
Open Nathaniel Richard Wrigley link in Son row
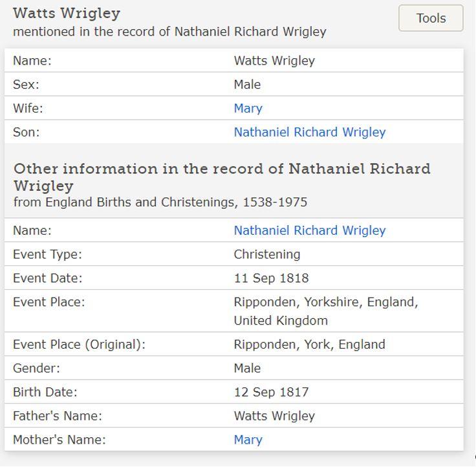[309, 132]
